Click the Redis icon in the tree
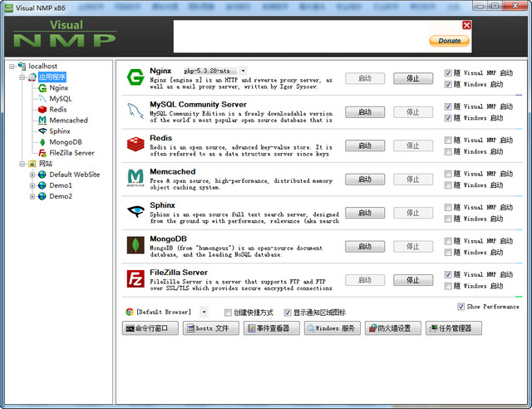532x409 pixels. tap(42, 110)
